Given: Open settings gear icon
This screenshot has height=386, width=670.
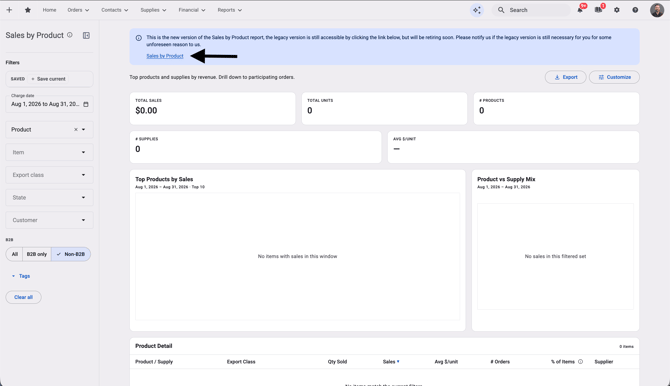Looking at the screenshot, I should [x=617, y=10].
